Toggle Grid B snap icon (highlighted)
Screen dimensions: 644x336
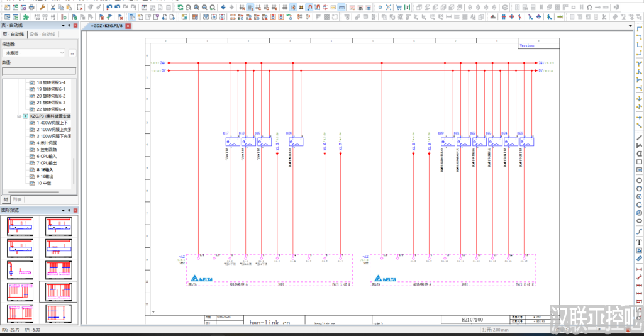[x=250, y=8]
